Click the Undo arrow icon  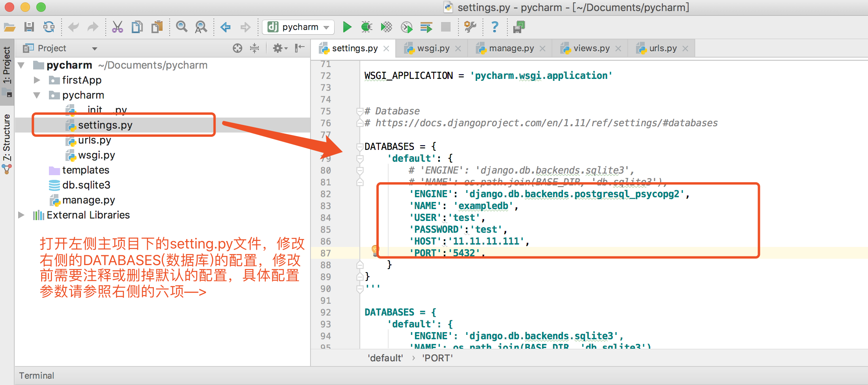pyautogui.click(x=73, y=27)
